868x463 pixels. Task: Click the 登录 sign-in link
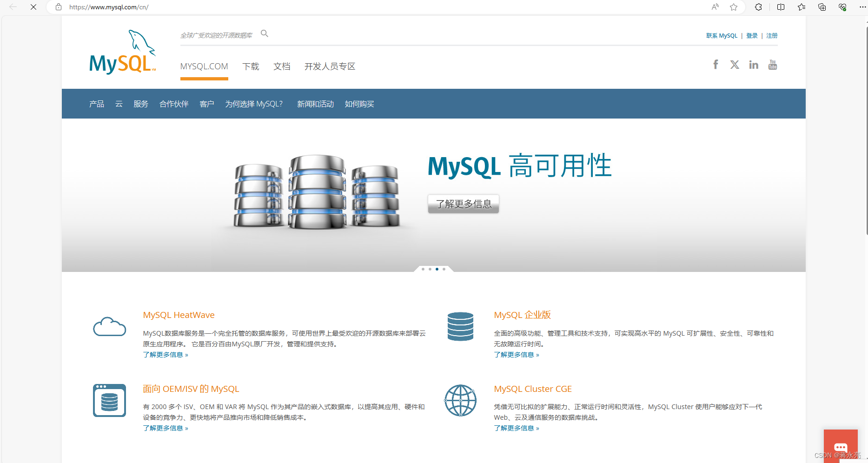(x=752, y=35)
